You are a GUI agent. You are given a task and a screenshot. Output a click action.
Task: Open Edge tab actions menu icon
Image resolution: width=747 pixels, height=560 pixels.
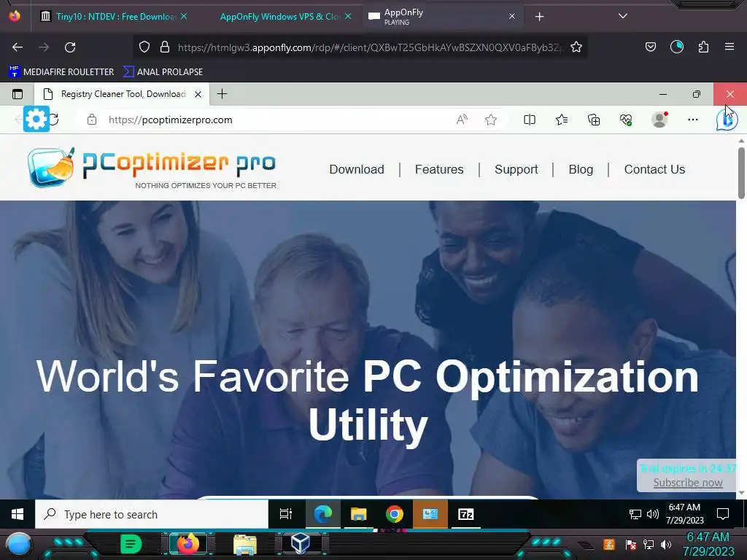click(x=18, y=94)
